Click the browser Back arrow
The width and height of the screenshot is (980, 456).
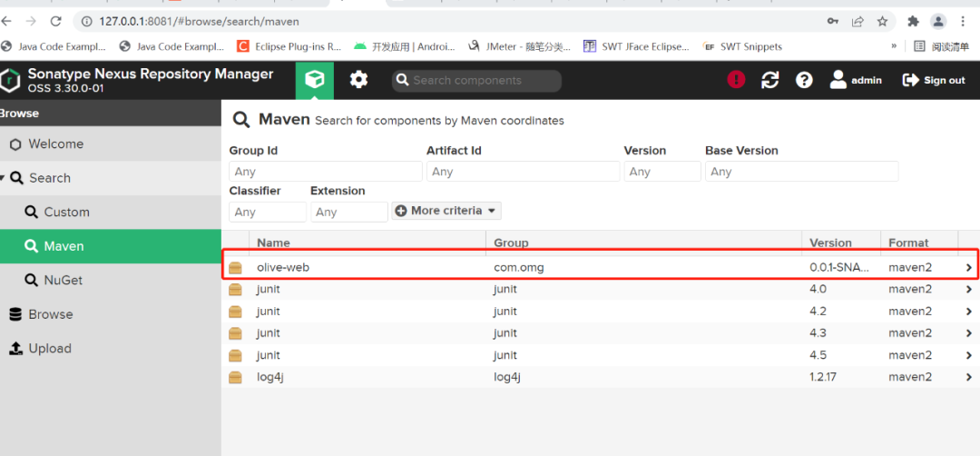click(x=6, y=21)
